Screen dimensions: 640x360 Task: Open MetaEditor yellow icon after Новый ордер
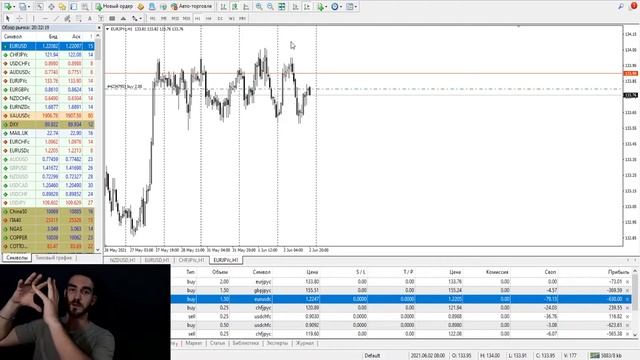click(141, 7)
